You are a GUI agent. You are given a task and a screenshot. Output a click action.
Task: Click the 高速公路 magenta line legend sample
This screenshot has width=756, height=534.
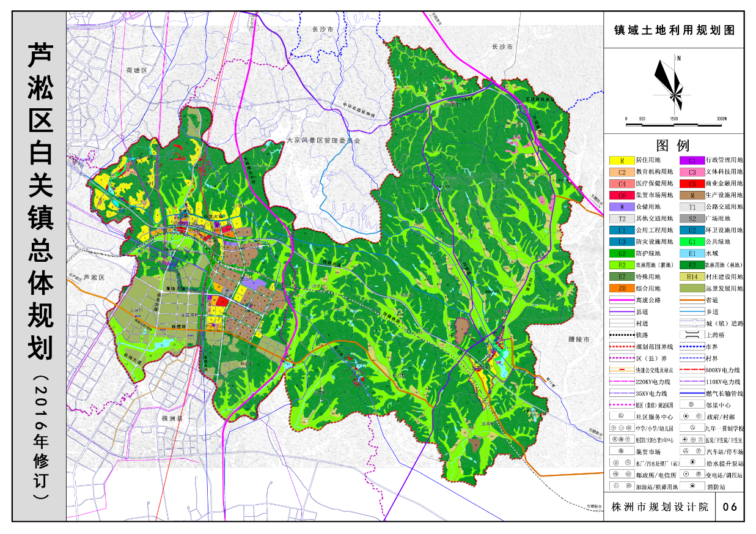(622, 300)
